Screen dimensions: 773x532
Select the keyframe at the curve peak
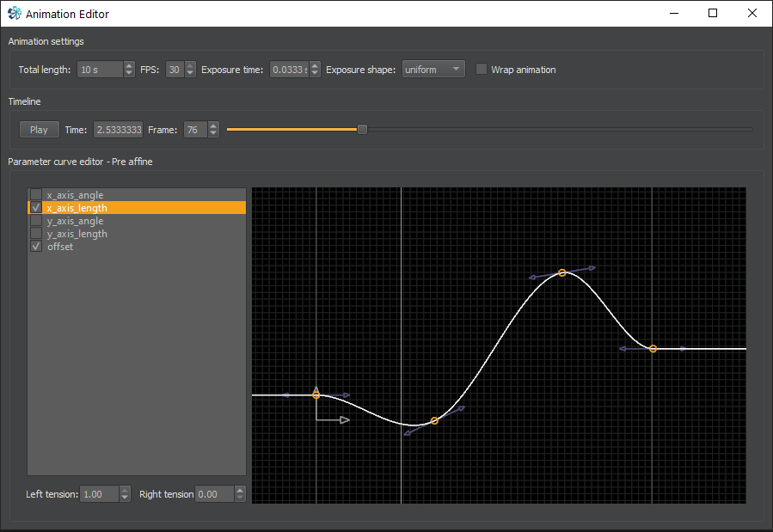[562, 272]
